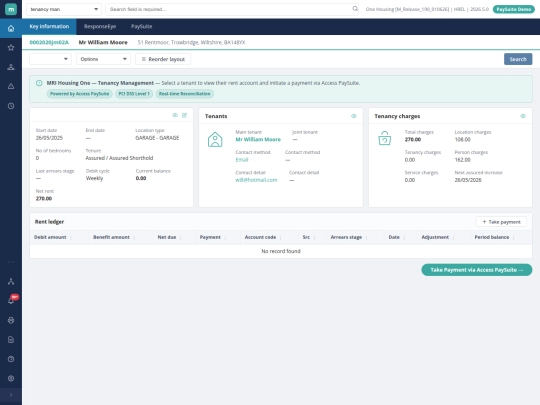The height and width of the screenshot is (405, 540).
Task: Click the Email contact method link
Action: click(242, 160)
